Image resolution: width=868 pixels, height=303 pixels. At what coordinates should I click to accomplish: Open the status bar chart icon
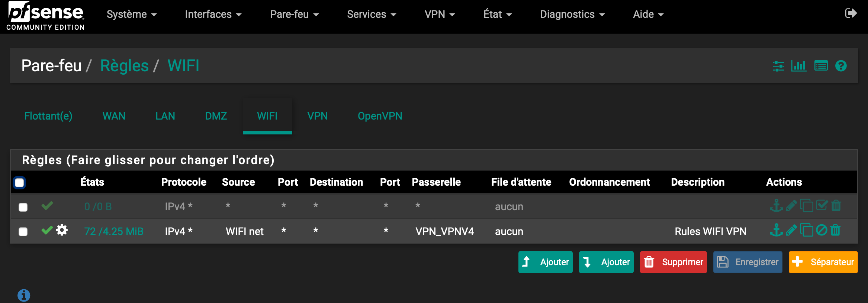[798, 66]
